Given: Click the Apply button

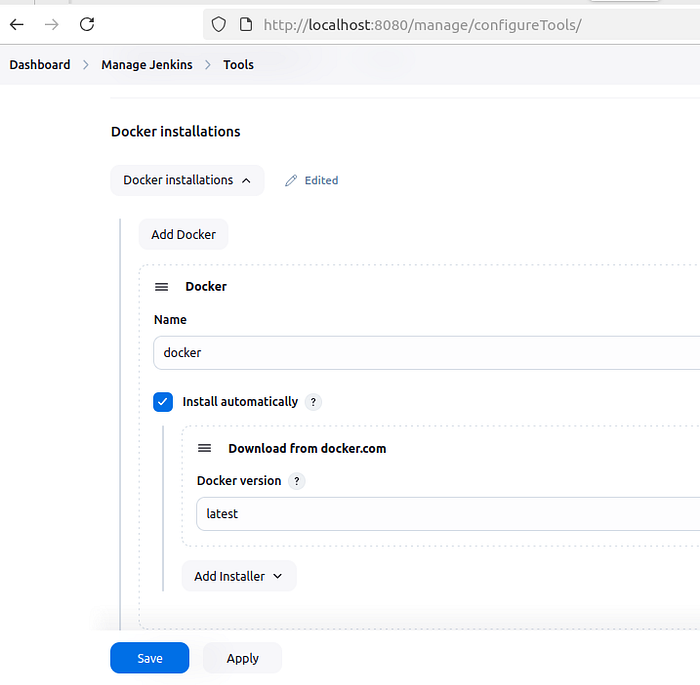Looking at the screenshot, I should pyautogui.click(x=242, y=658).
